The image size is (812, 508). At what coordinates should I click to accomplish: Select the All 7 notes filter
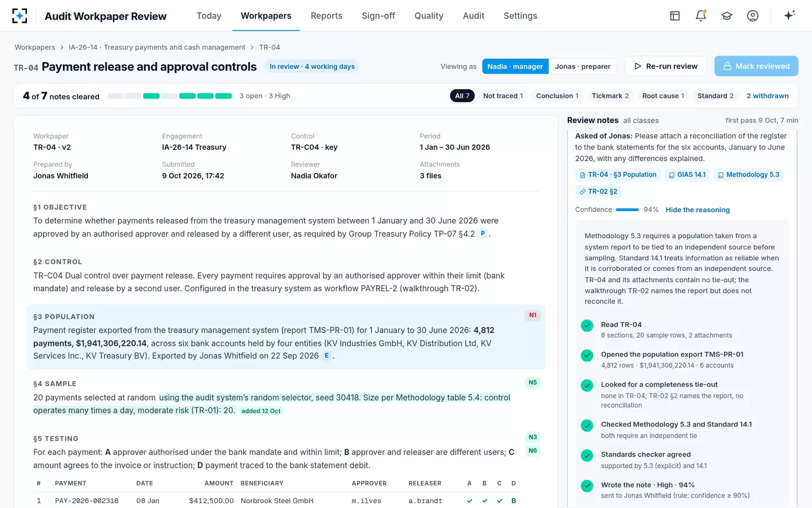click(x=462, y=96)
